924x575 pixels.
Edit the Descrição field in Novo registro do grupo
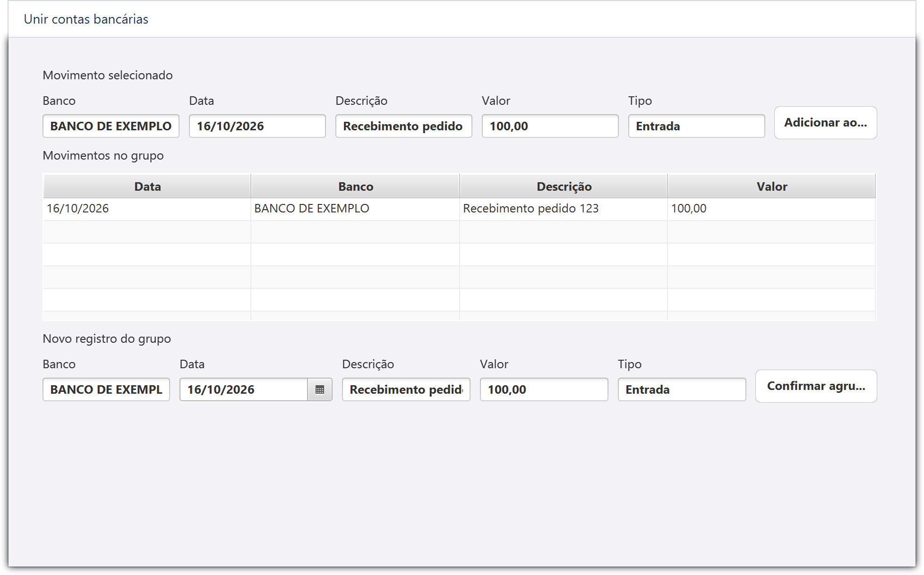tap(406, 389)
